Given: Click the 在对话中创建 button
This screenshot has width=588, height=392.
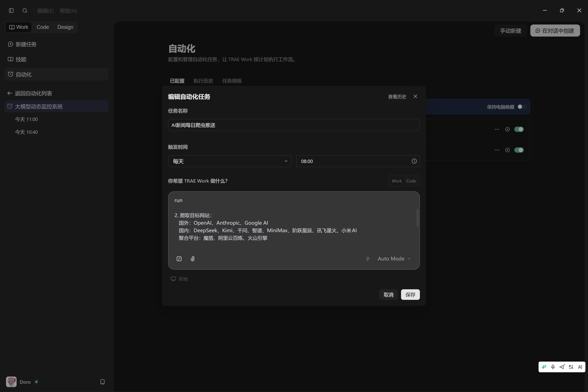Looking at the screenshot, I should 555,31.
